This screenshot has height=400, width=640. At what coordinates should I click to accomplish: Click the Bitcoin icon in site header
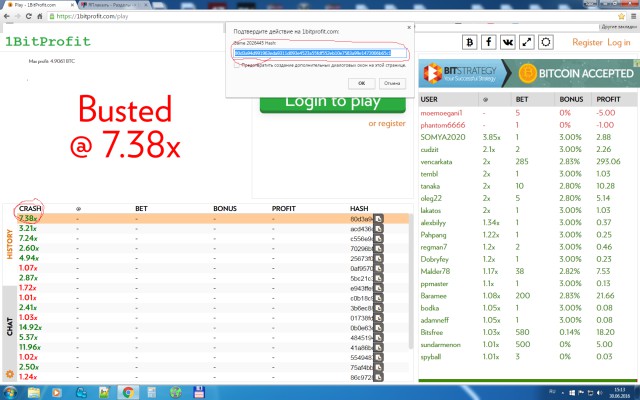click(x=469, y=42)
